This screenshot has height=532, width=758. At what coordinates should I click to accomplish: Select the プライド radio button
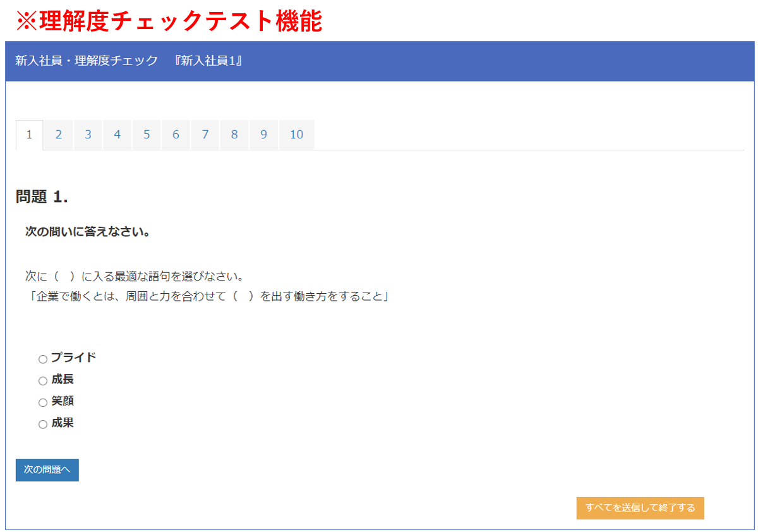[43, 359]
